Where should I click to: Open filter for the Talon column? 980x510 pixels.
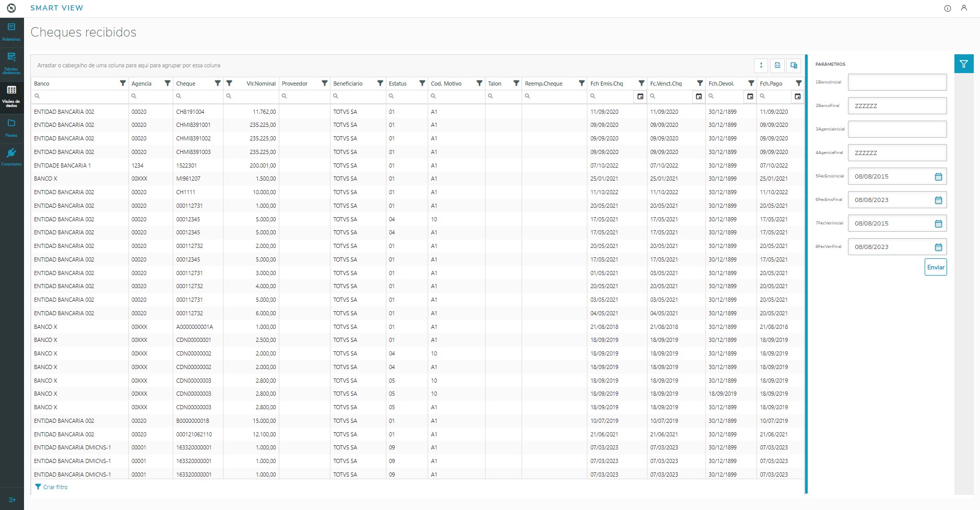point(516,84)
